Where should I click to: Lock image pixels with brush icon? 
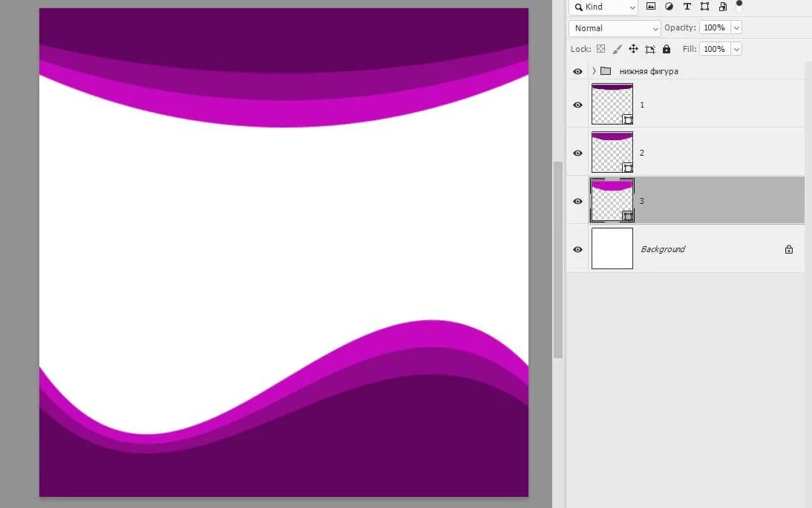617,49
